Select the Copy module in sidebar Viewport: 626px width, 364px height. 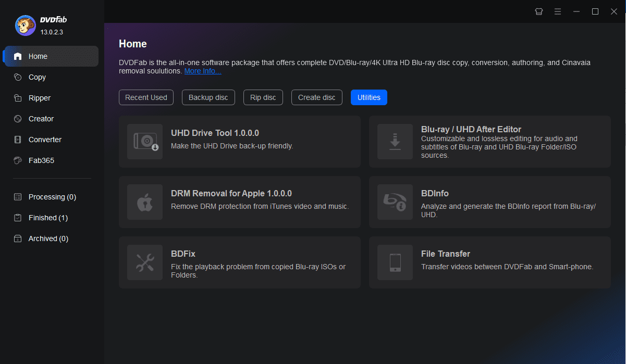click(x=36, y=77)
